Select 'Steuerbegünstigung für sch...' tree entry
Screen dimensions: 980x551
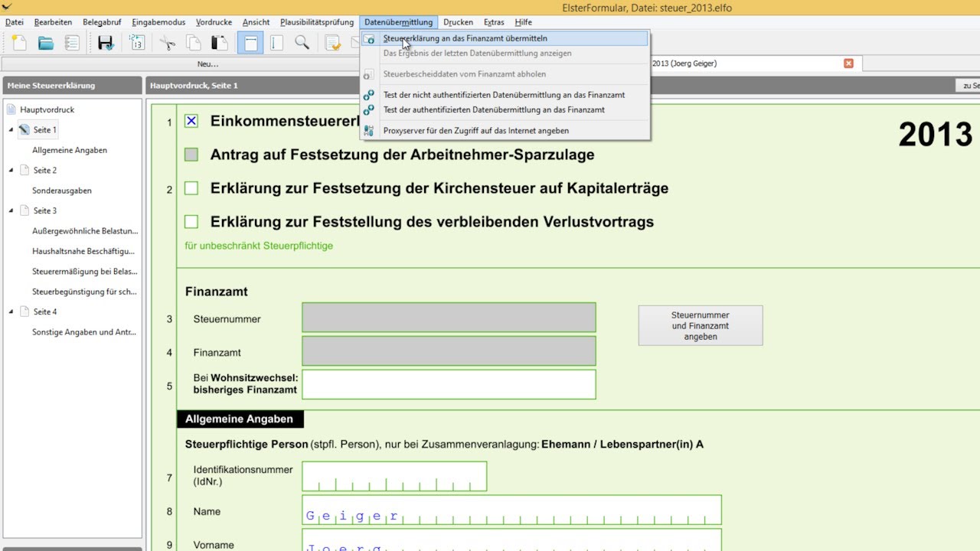pyautogui.click(x=84, y=292)
